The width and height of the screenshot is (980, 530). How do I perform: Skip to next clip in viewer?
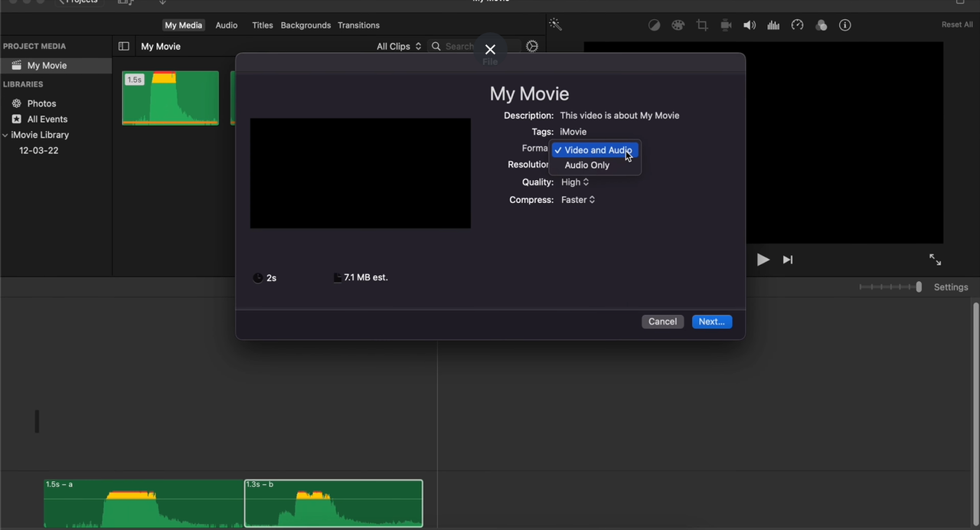(787, 260)
